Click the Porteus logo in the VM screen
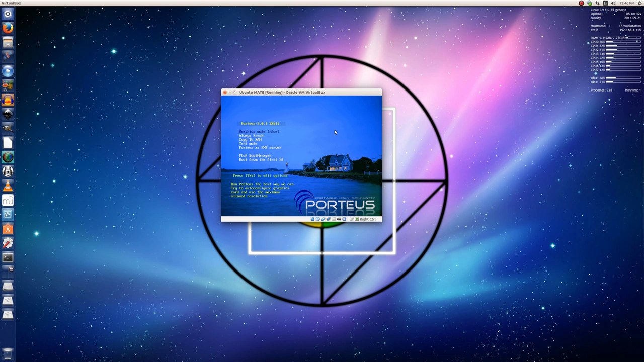 click(x=335, y=202)
